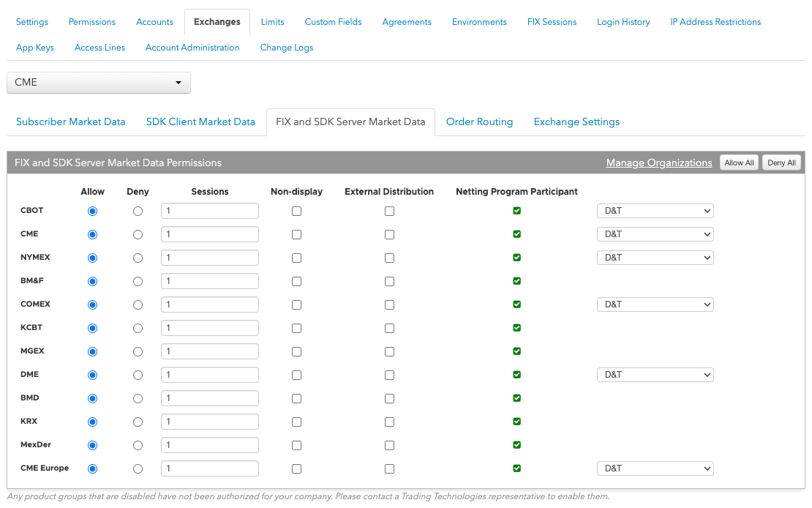This screenshot has width=812, height=508.
Task: View the Login History tab
Action: (x=623, y=22)
